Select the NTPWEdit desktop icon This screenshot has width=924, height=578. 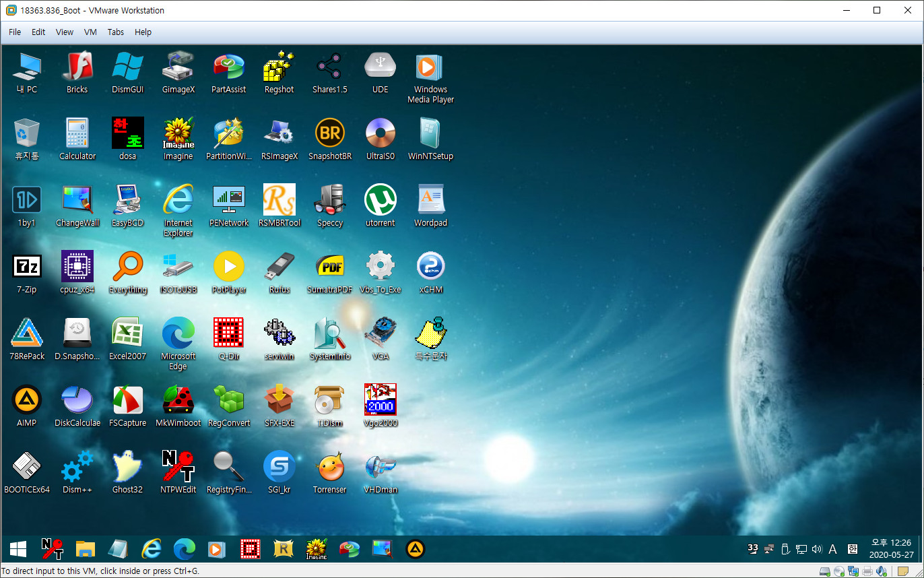pos(178,473)
